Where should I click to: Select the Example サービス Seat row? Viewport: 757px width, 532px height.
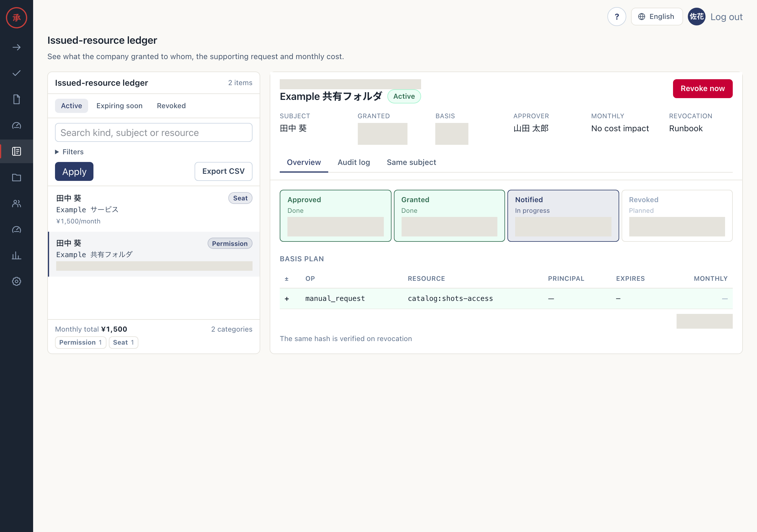pyautogui.click(x=154, y=209)
